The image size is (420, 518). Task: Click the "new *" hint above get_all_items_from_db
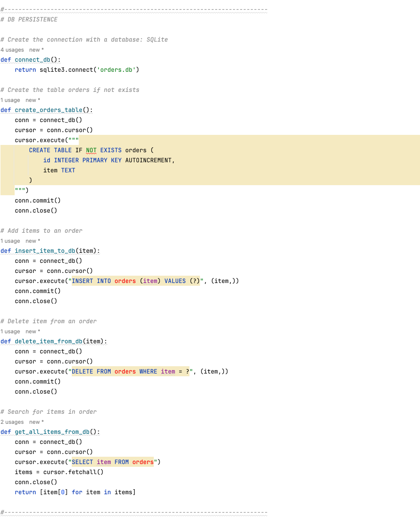(x=37, y=422)
